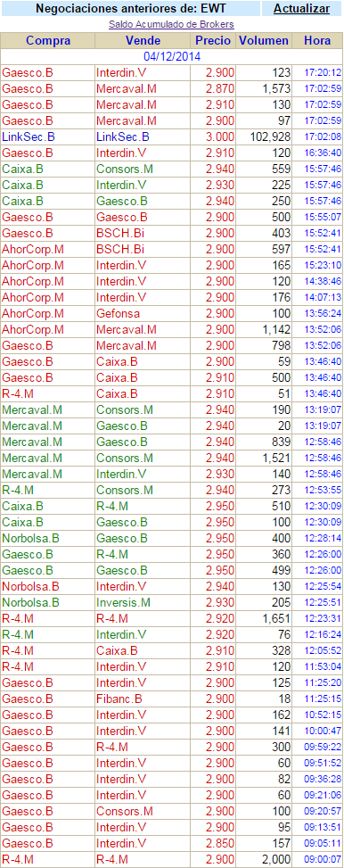Image resolution: width=344 pixels, height=868 pixels.
Task: Click the volume value 597
Action: [x=282, y=249]
